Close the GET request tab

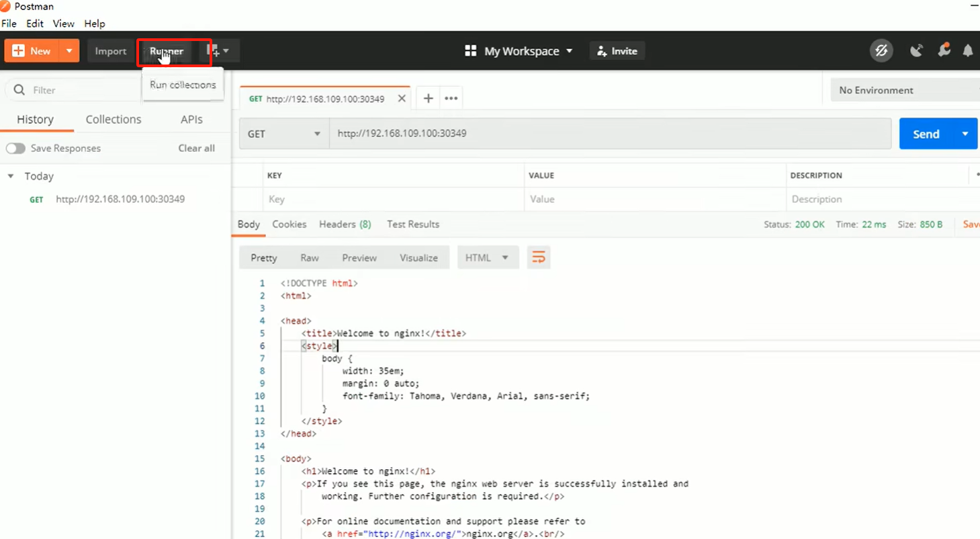coord(402,99)
